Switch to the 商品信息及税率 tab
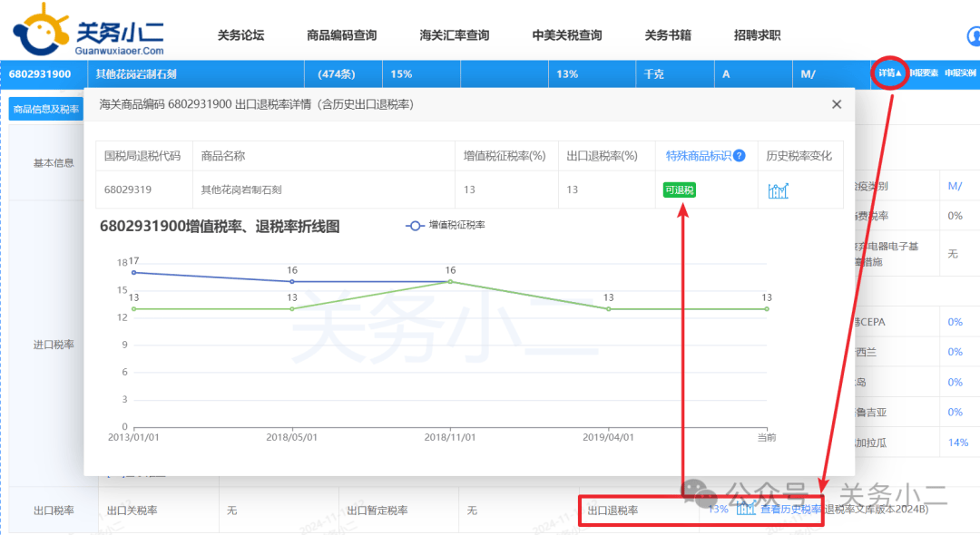This screenshot has height=535, width=980. coord(44,110)
